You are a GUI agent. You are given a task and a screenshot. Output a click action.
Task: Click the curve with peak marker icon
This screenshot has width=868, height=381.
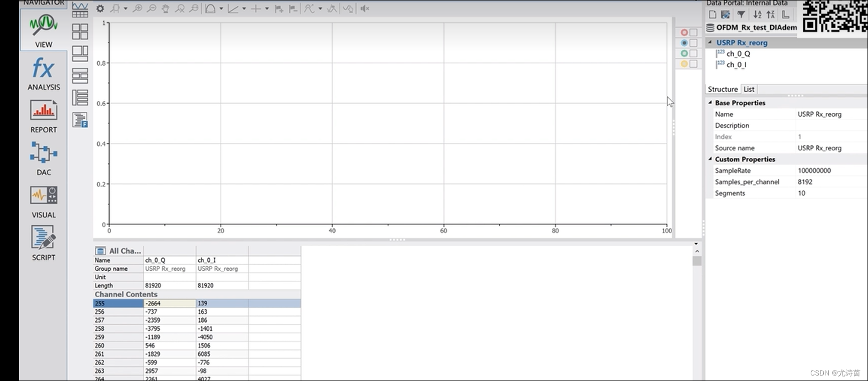coord(332,9)
